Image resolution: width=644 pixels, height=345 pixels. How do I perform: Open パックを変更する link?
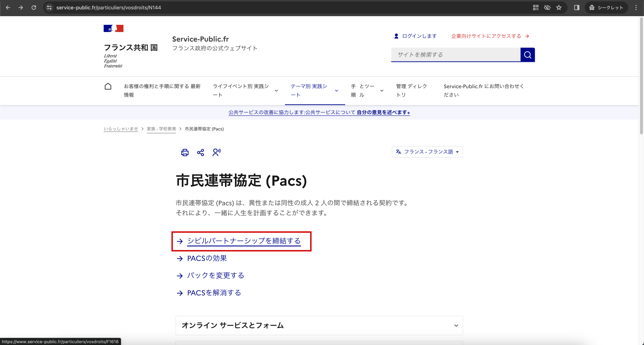(x=216, y=276)
